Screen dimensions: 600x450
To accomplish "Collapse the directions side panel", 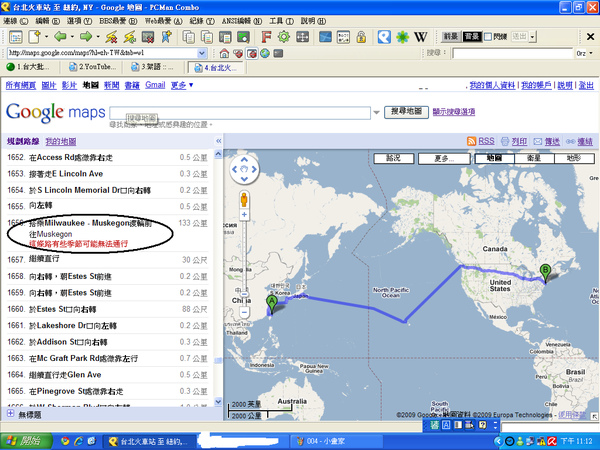I will [218, 141].
